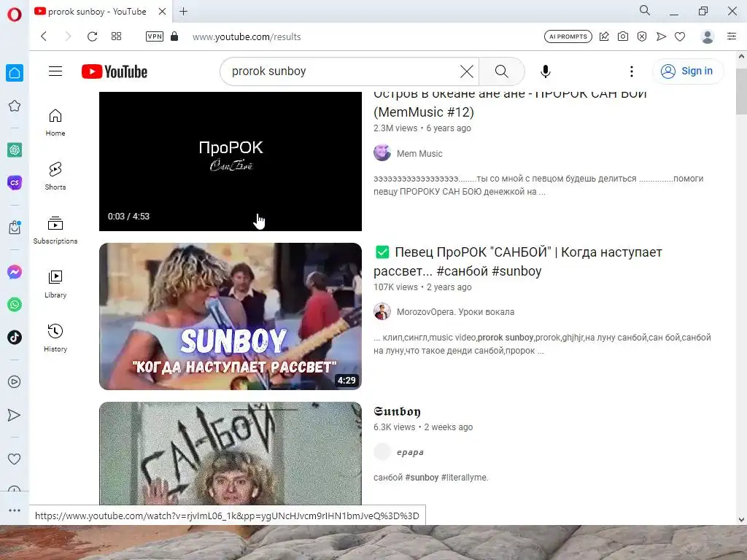Image resolution: width=747 pixels, height=560 pixels.
Task: Click the scrollbar down arrow
Action: coord(741,519)
